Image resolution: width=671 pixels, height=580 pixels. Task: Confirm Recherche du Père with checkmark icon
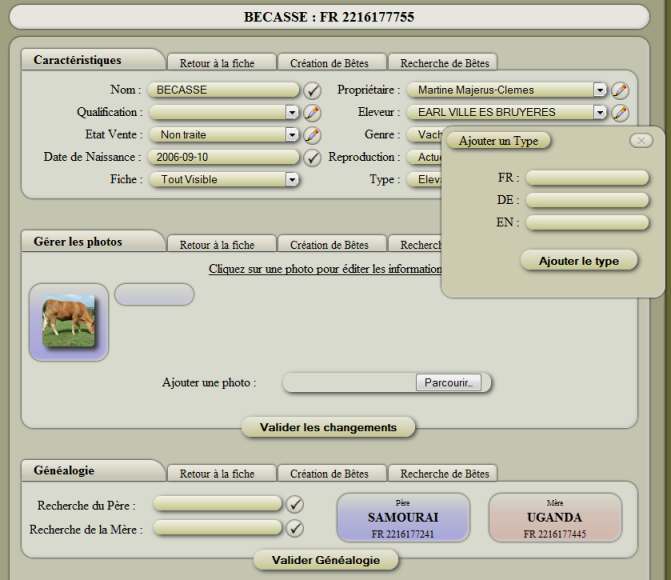[x=295, y=505]
